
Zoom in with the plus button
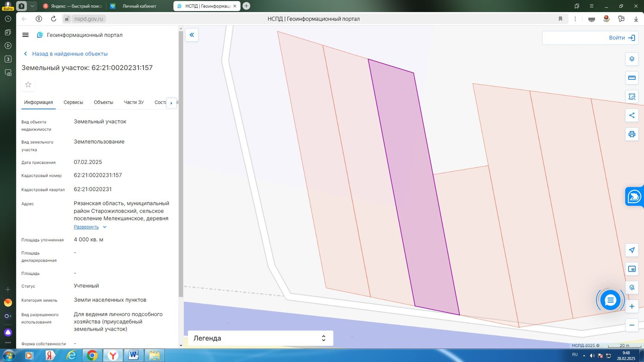[x=632, y=306]
